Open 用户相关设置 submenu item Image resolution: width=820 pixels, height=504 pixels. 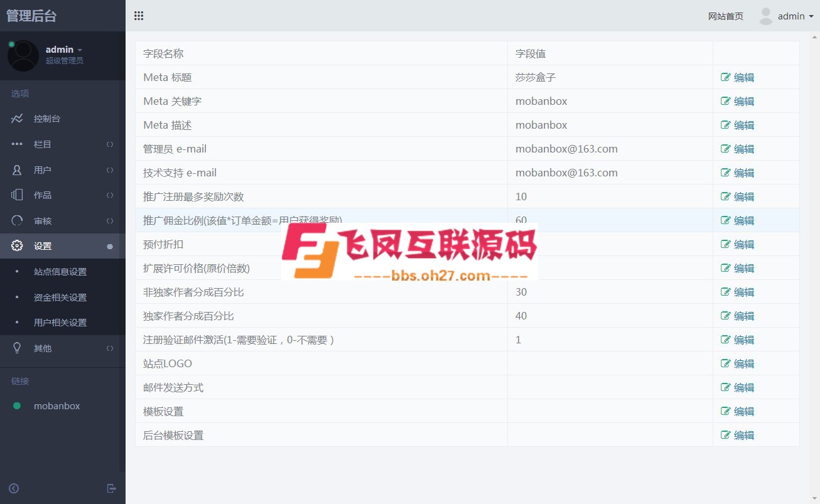click(x=60, y=323)
